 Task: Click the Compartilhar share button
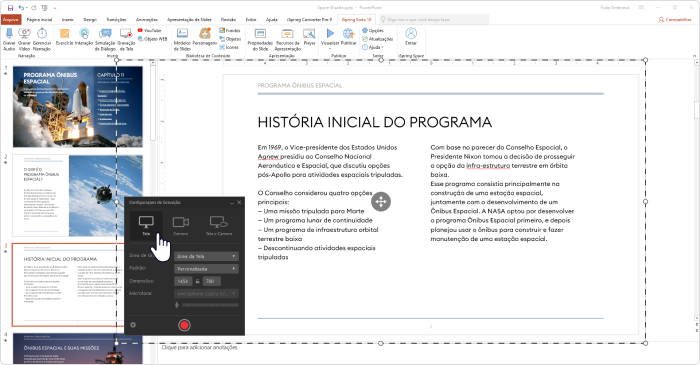(675, 20)
